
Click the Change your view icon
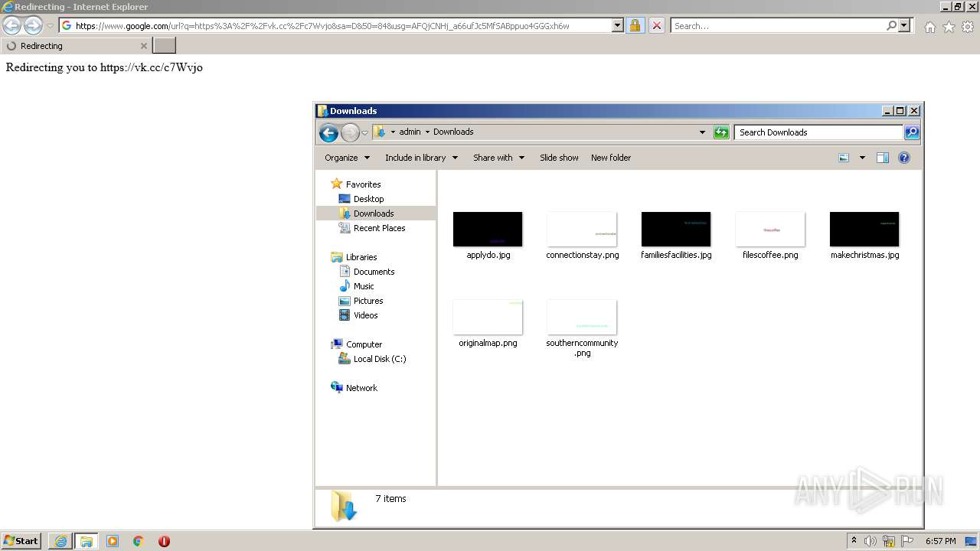tap(844, 158)
